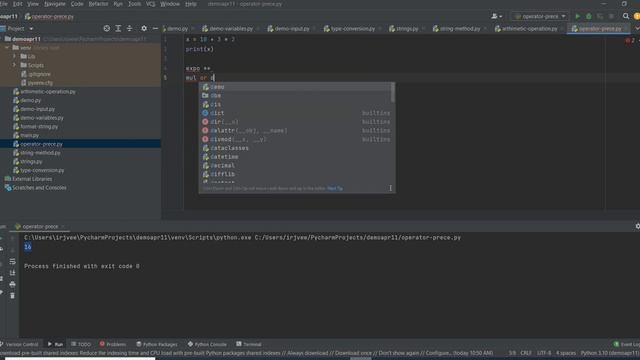This screenshot has width=640, height=360.
Task: Hide the Project tool window
Action: pyautogui.click(x=155, y=29)
